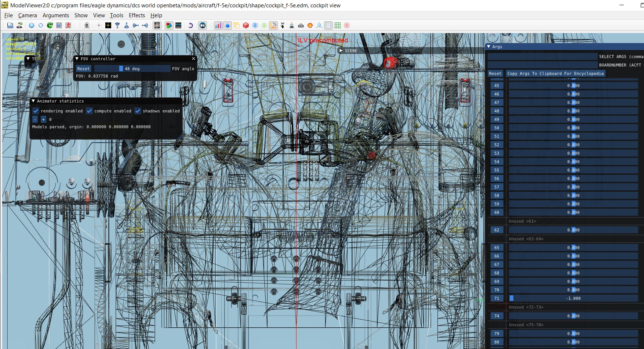Click the purple undo arrow icon
Screen dimensions: 644x349
(x=190, y=25)
